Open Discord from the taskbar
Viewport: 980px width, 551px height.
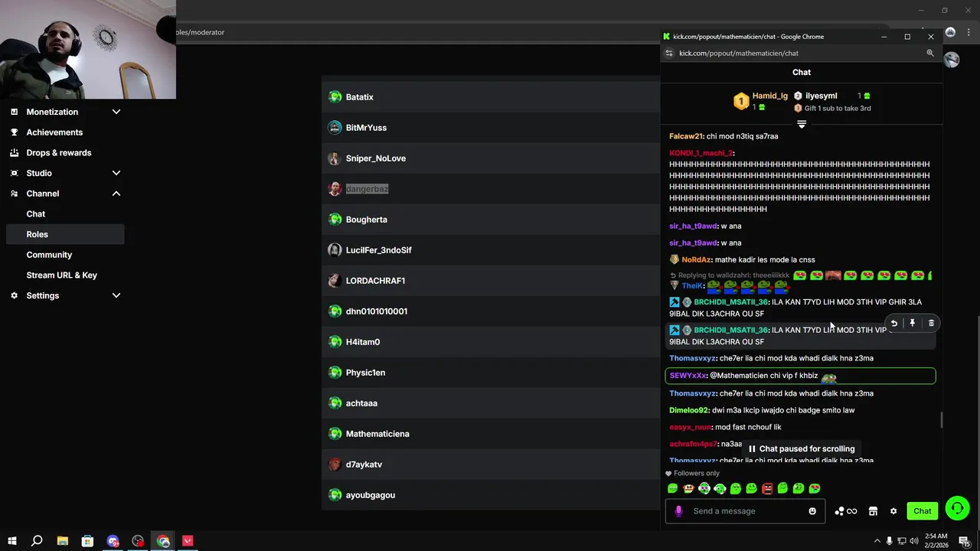click(113, 541)
